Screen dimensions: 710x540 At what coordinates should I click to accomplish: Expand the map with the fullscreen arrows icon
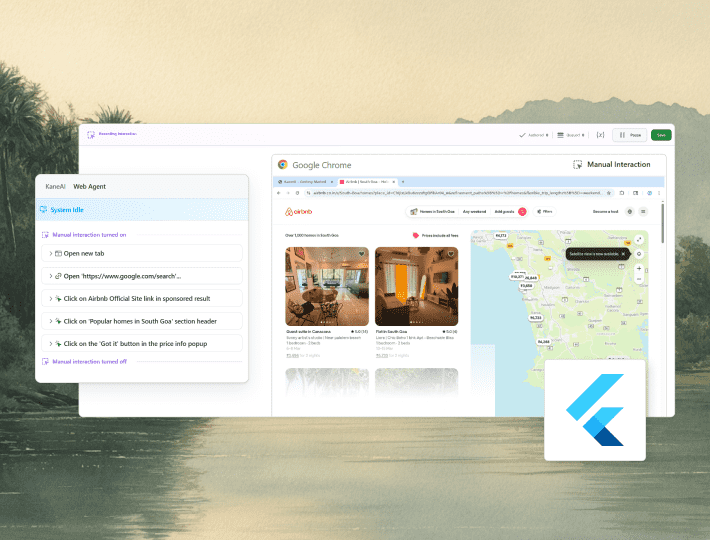(x=639, y=239)
